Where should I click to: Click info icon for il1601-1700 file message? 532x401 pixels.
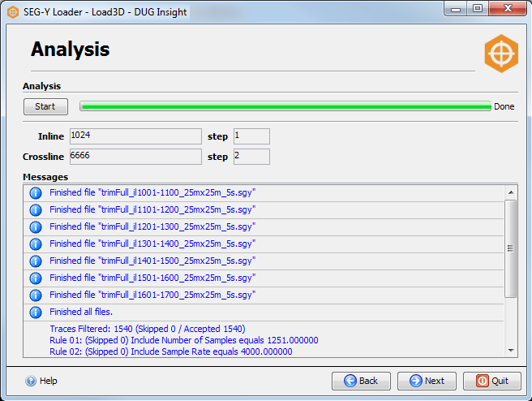36,295
